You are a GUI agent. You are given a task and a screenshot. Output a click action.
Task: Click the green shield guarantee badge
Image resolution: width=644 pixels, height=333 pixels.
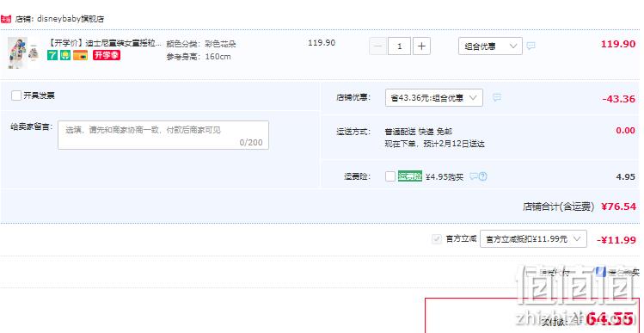pos(65,55)
